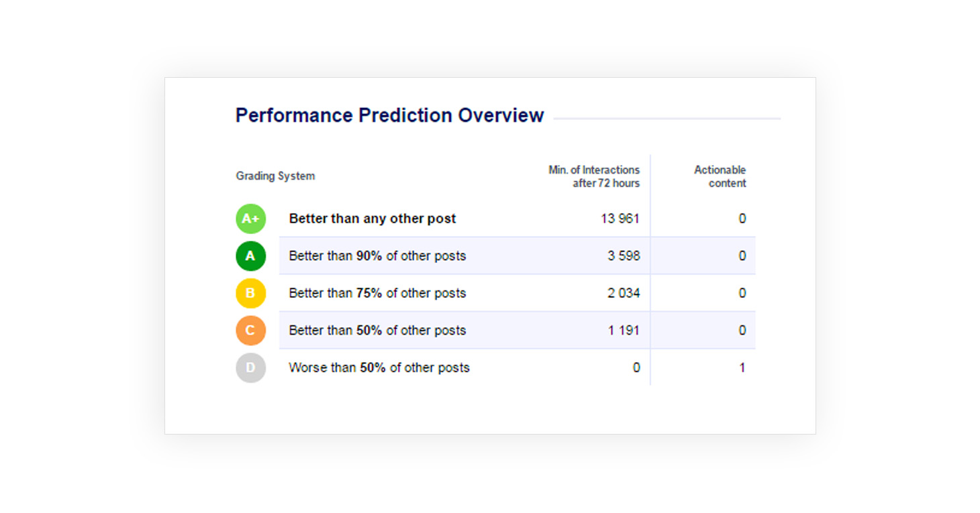This screenshot has height=513, width=980.
Task: Click the D grade actionable content count of 1
Action: click(742, 367)
